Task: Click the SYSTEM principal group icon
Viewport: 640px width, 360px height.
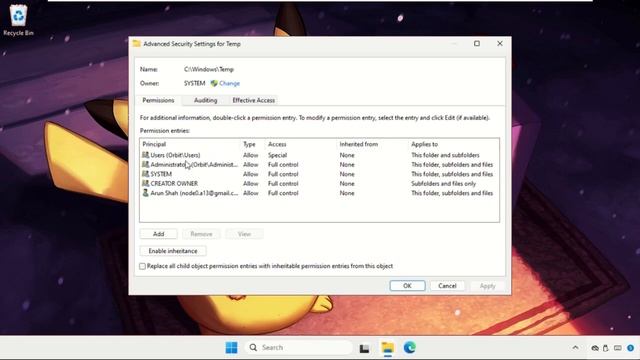Action: 145,174
